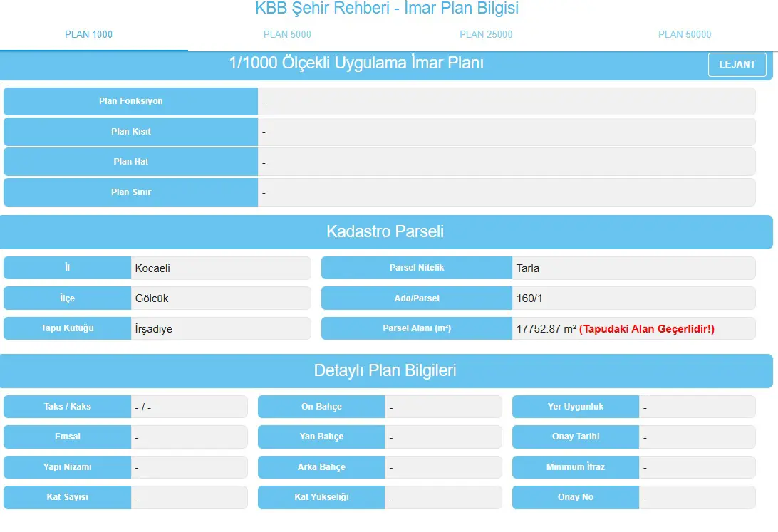
Task: Select the Kocaeli province value
Action: tap(221, 268)
